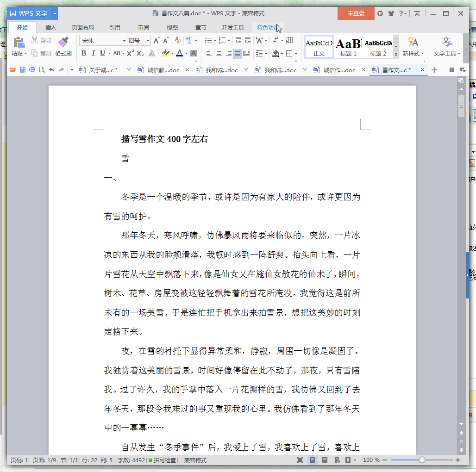Switch to 审阅 ribbon tab
The height and width of the screenshot is (472, 476).
coord(144,28)
